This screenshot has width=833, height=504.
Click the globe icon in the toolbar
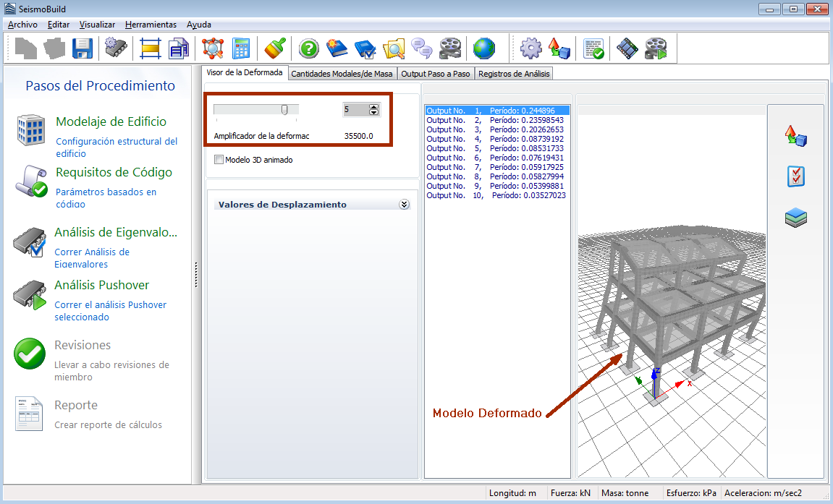484,48
